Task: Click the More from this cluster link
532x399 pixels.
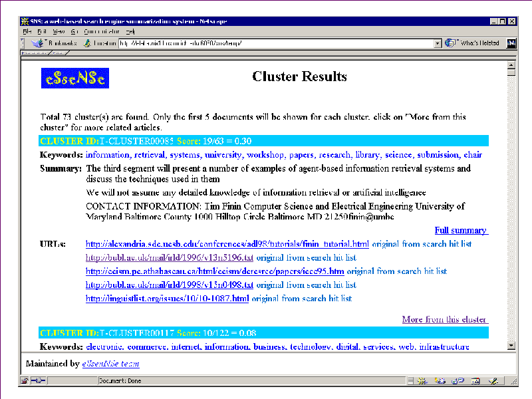Action: pyautogui.click(x=445, y=319)
